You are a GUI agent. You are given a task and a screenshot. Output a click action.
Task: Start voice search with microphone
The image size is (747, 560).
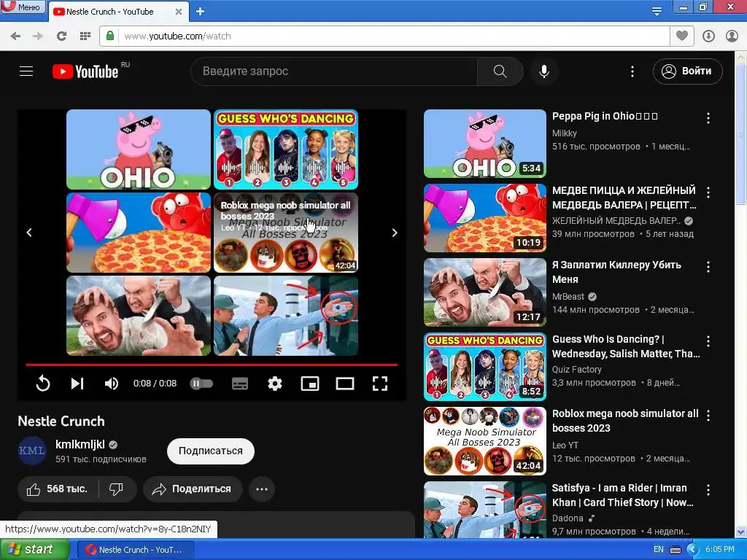click(544, 71)
